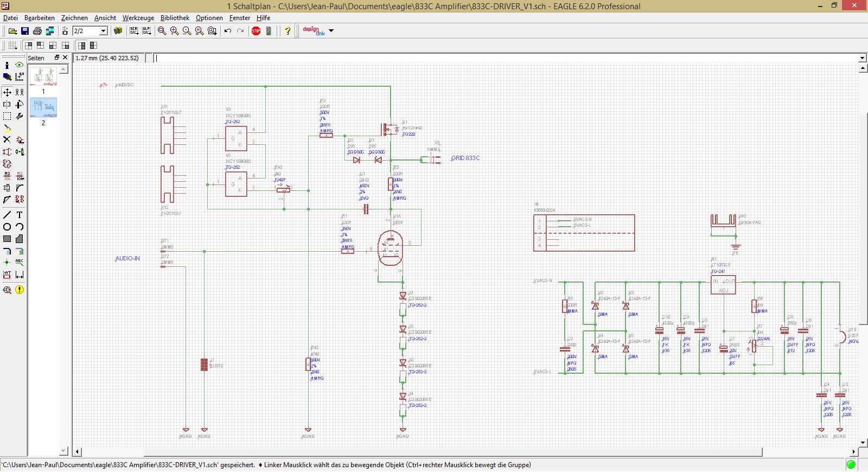Select the Mirror tool
Screen dimensions: 868x472
coord(7,104)
